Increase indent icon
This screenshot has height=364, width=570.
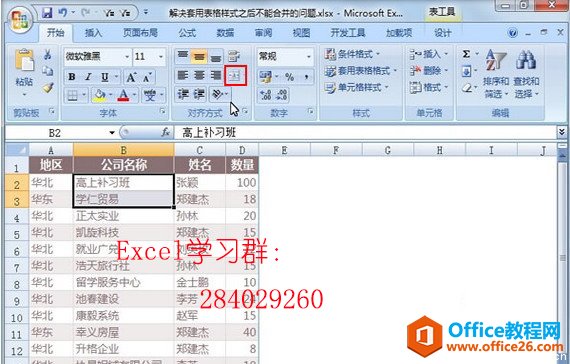click(x=199, y=95)
